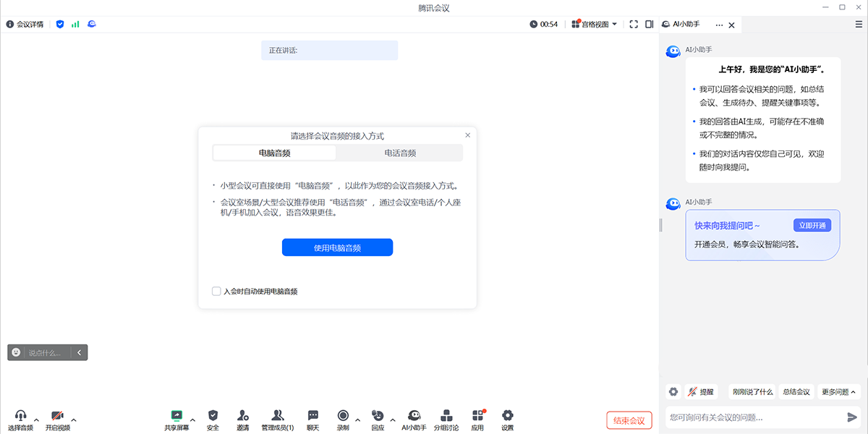Toggle the AI assistant side panel icon
868x434 pixels.
point(649,24)
